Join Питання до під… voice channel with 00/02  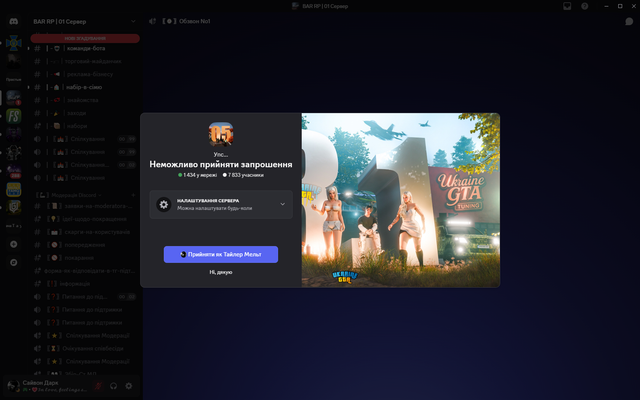pyautogui.click(x=84, y=297)
